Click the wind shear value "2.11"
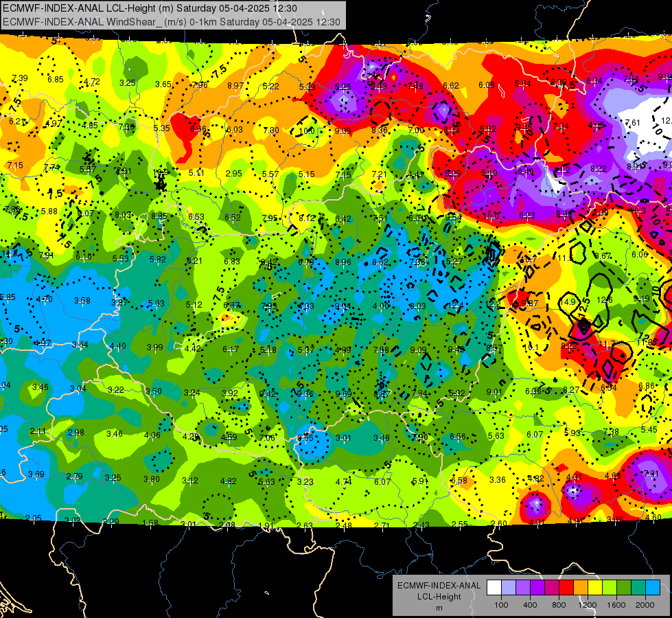The image size is (672, 618). [38, 431]
